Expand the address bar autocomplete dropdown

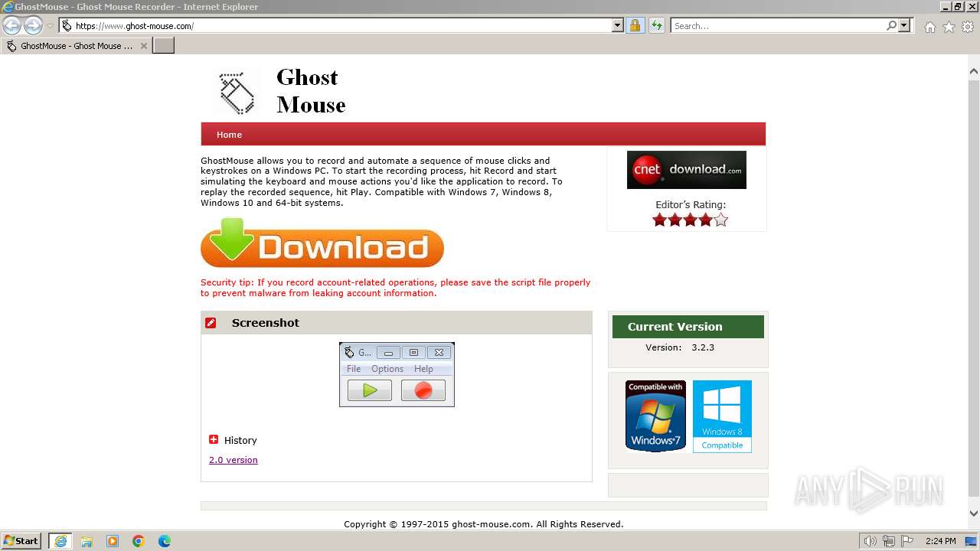coord(618,26)
